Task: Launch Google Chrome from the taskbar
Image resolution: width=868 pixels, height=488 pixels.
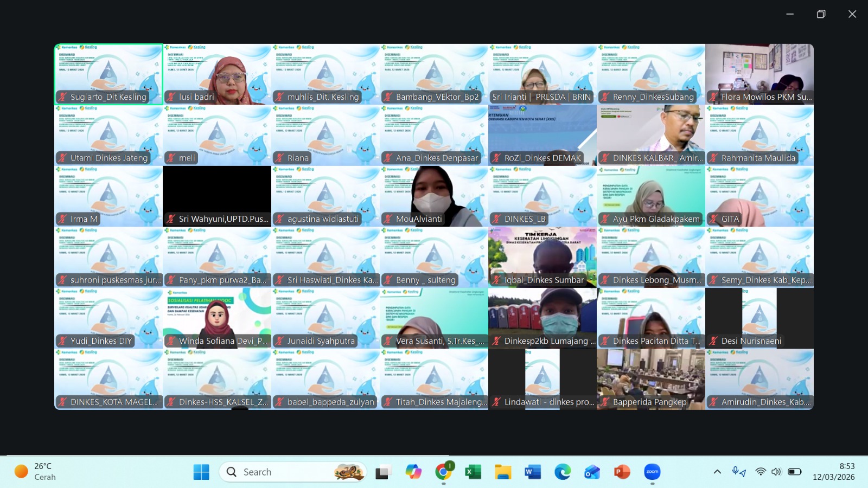Action: (x=443, y=472)
